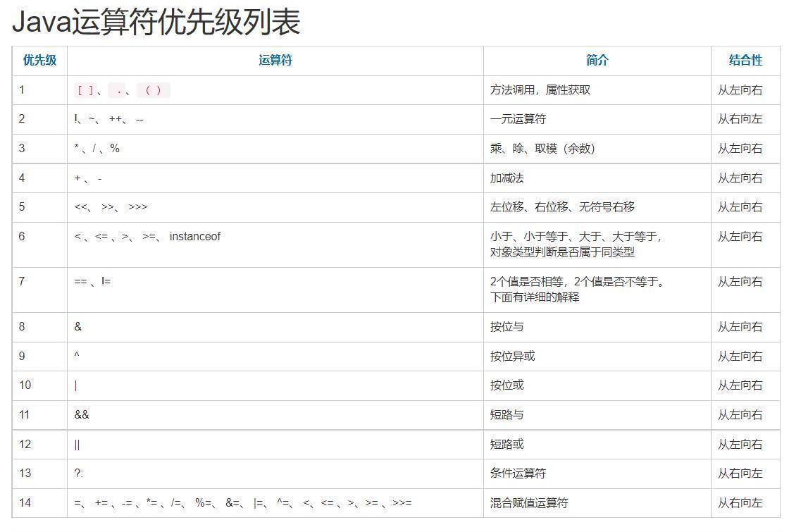Click the 按位与 description
The height and width of the screenshot is (532, 789).
point(507,327)
